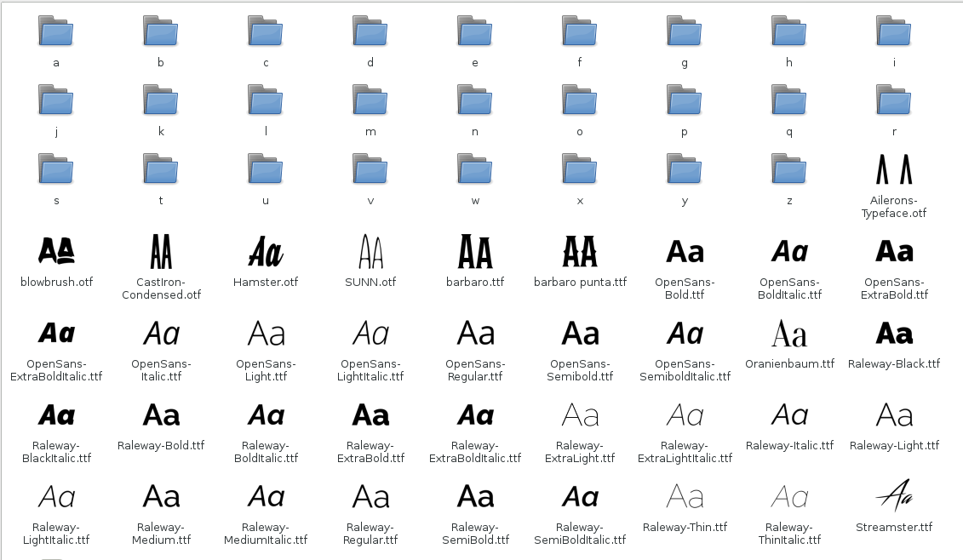
Task: Select Raleway-SemiBoldItalic.ttf font icon
Action: point(581,496)
